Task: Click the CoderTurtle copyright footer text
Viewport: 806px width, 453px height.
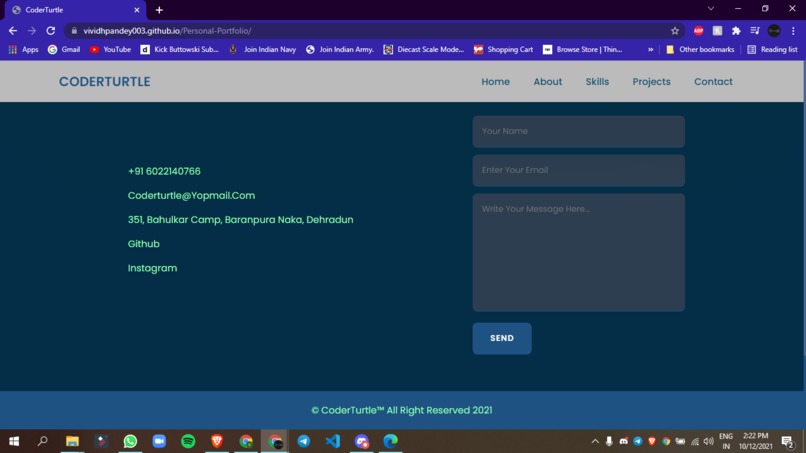Action: [401, 410]
